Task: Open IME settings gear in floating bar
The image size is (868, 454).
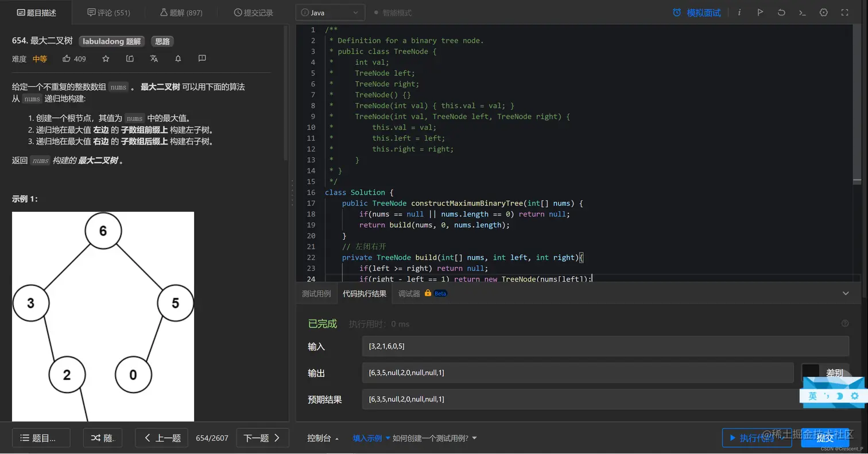Action: [x=855, y=396]
